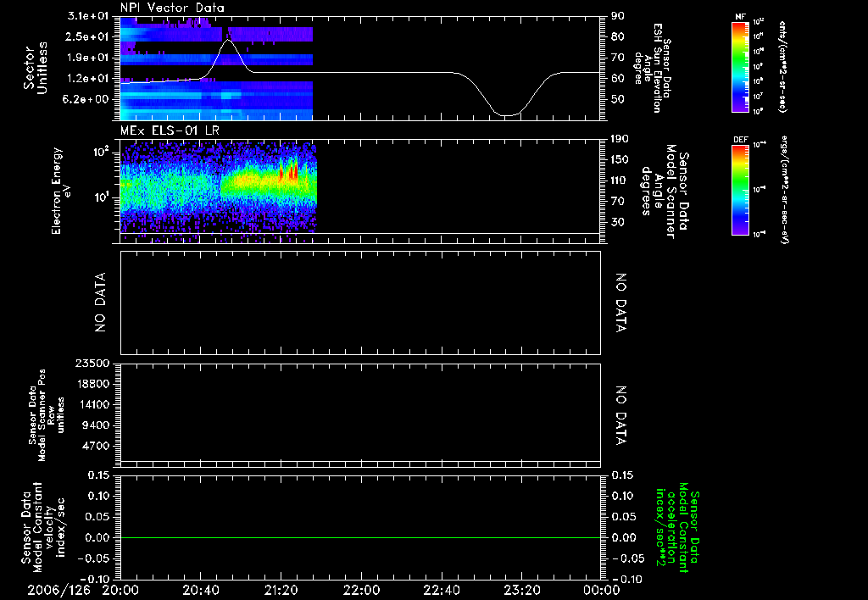Click the 'DEF' label above the color bar
Screen dimensions: 868x600
coord(740,140)
